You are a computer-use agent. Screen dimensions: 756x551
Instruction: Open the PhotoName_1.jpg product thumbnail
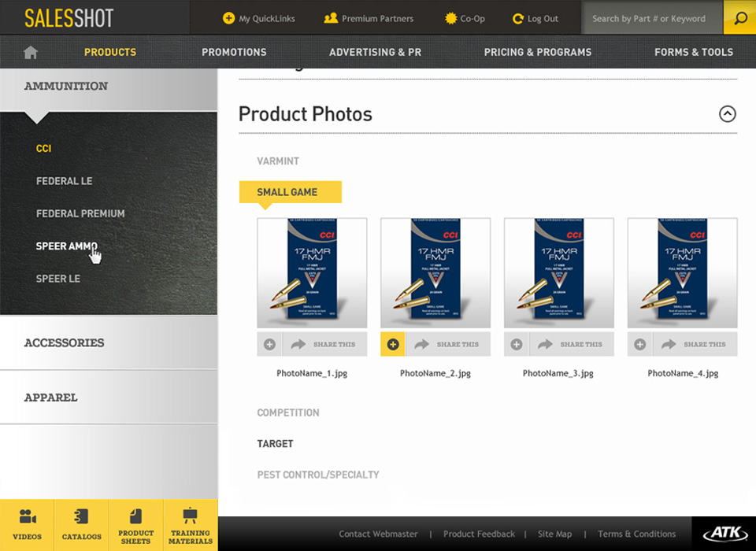coord(312,273)
